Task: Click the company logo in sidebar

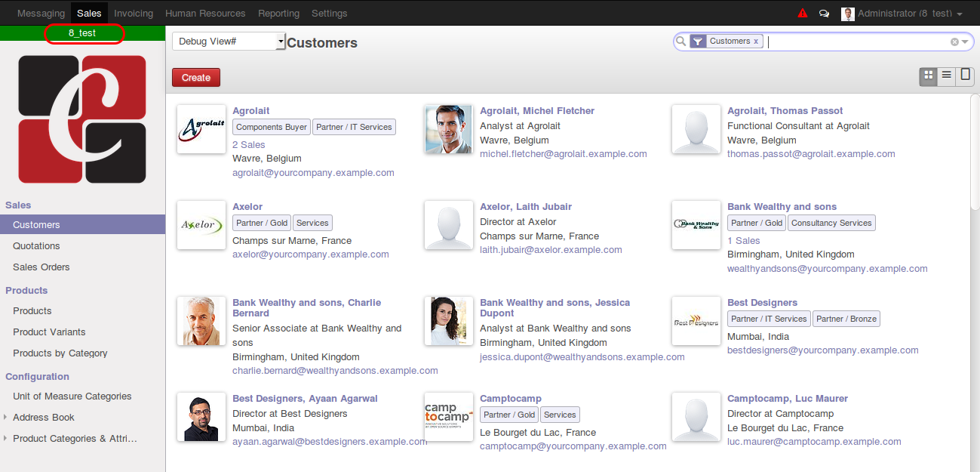Action: tap(82, 119)
